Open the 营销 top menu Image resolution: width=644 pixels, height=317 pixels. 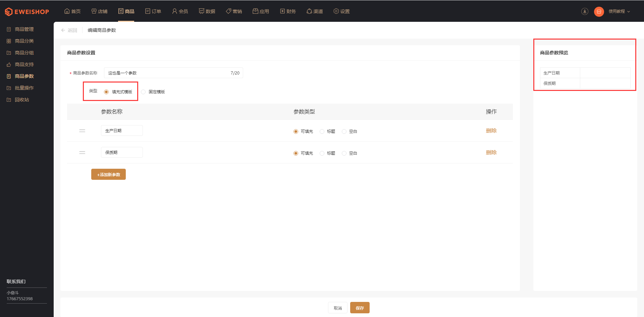click(234, 11)
